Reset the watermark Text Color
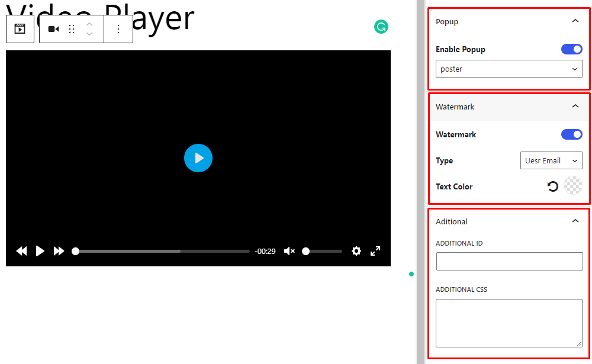The image size is (592, 364). point(552,186)
